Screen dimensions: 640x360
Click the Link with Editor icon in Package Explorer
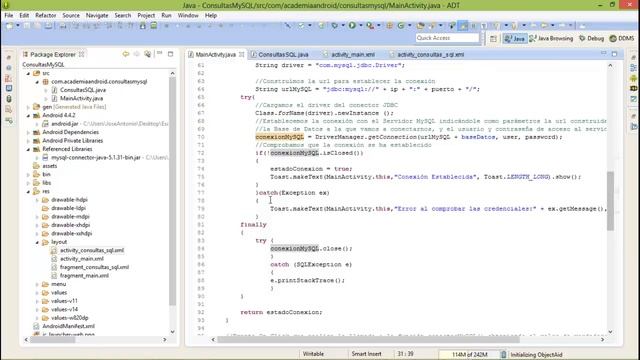pos(148,54)
